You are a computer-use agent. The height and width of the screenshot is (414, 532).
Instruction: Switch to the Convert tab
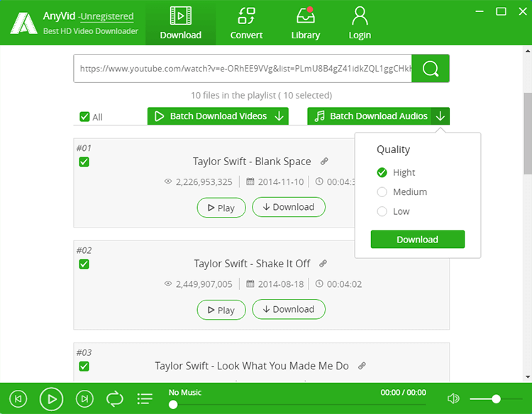click(x=246, y=23)
